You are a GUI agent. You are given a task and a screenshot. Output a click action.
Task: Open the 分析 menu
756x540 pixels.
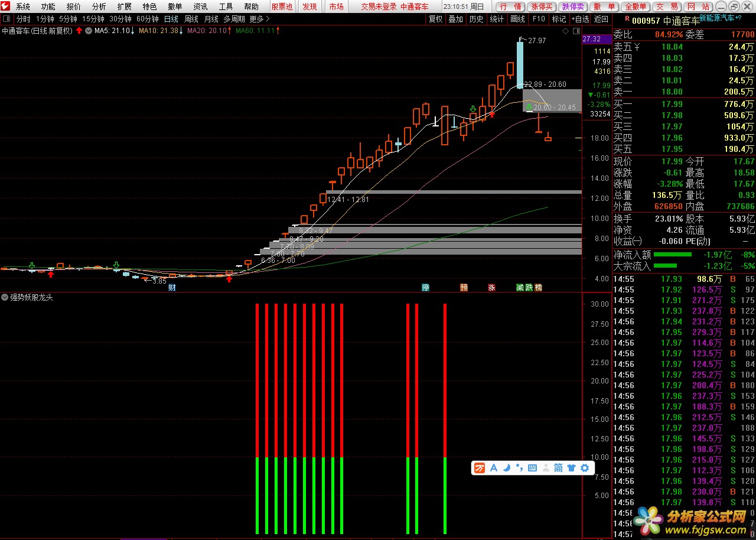(x=99, y=7)
